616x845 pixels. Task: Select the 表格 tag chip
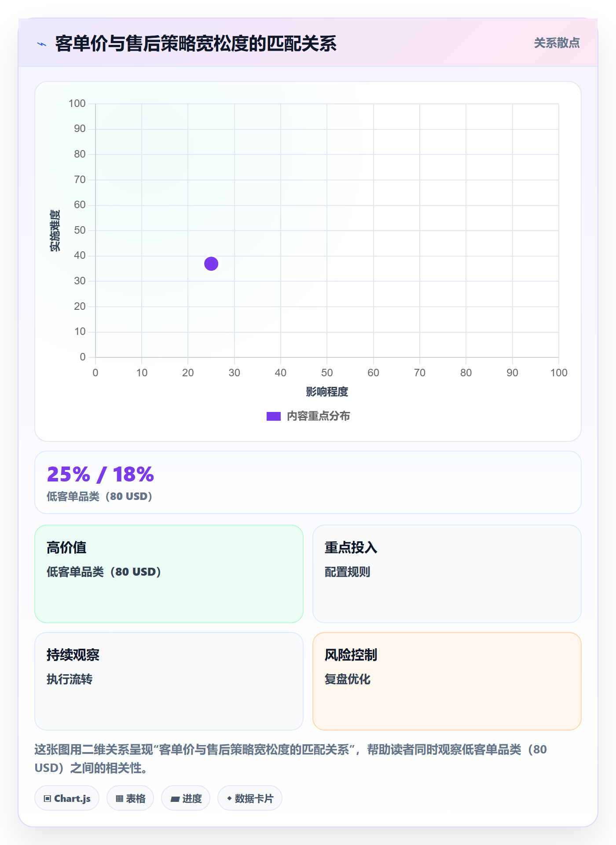coord(130,798)
